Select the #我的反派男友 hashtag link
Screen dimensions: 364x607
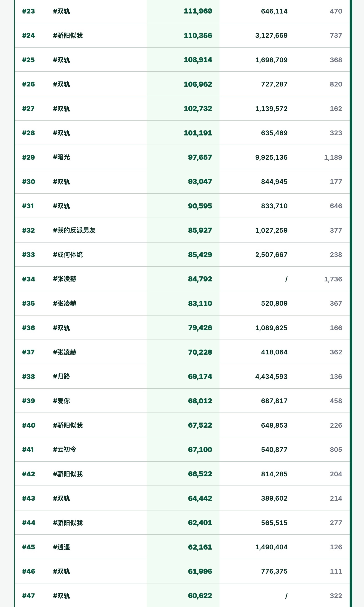pos(74,230)
